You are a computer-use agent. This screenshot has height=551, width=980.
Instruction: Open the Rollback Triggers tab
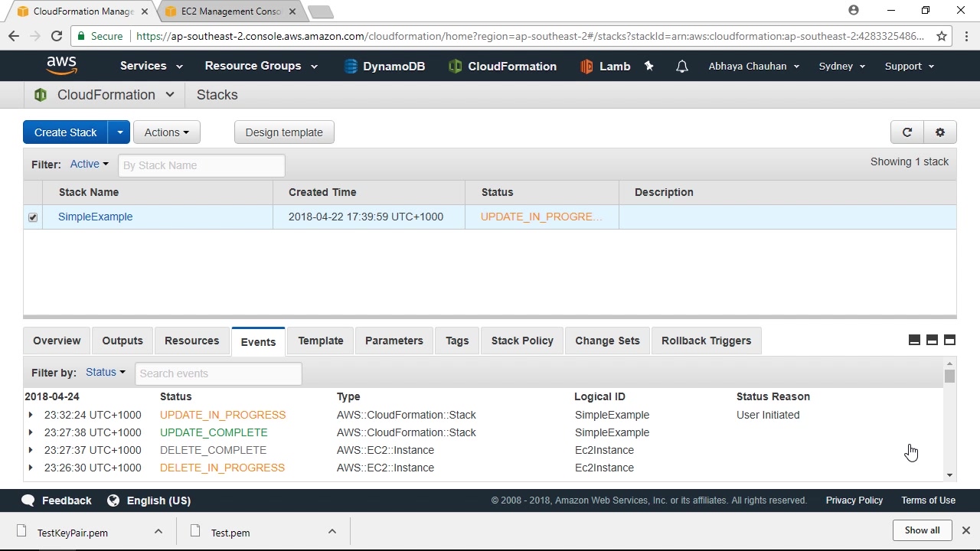click(706, 341)
